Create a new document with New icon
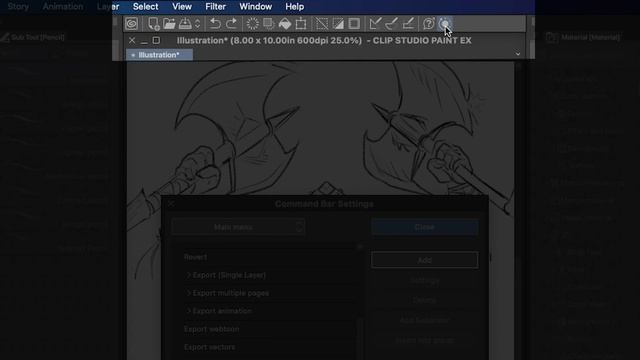The width and height of the screenshot is (640, 360). [x=153, y=24]
